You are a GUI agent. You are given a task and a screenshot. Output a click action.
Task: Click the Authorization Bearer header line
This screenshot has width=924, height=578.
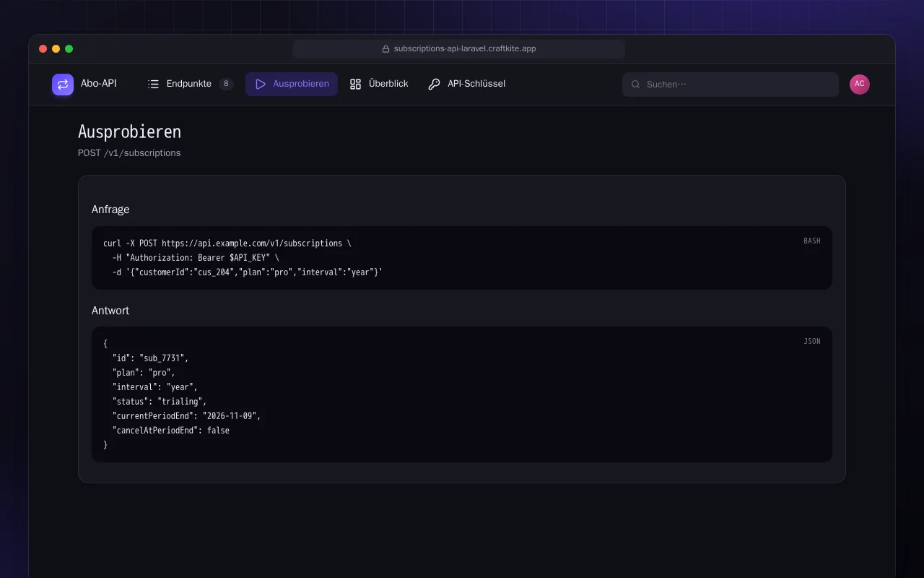[x=196, y=258]
